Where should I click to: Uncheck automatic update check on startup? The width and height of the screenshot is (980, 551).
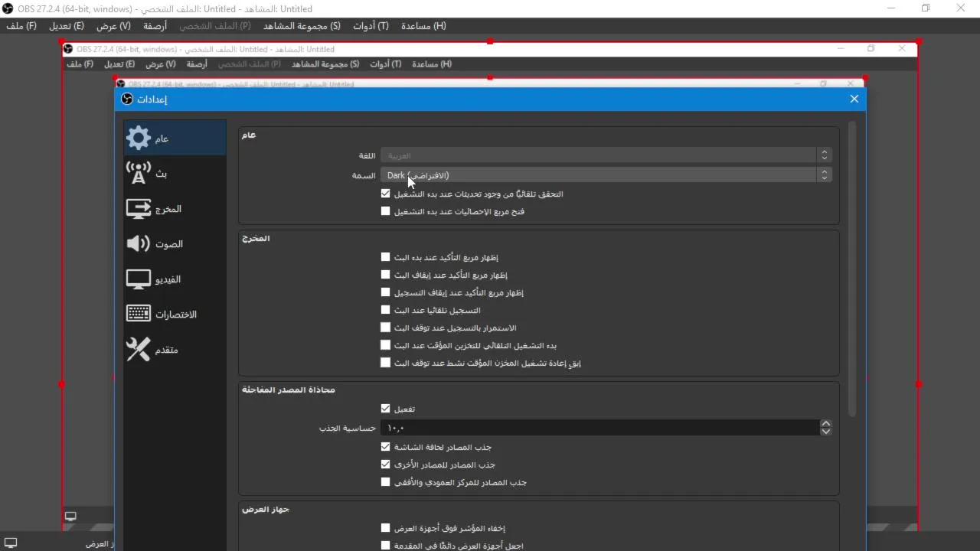coord(386,194)
